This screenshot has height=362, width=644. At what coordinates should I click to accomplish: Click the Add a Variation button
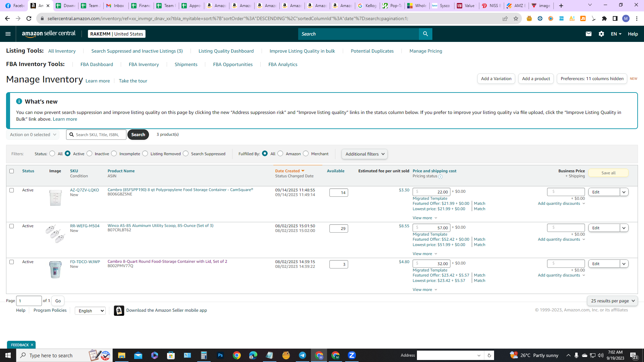tap(496, 78)
